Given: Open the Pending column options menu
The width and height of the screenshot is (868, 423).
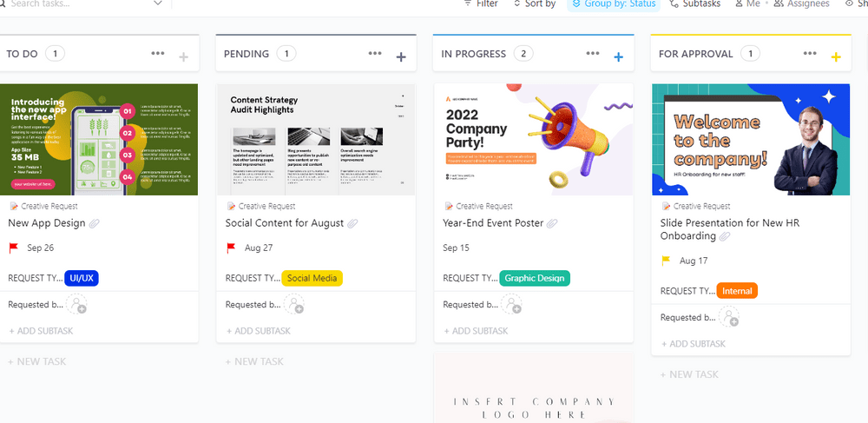Looking at the screenshot, I should [375, 54].
